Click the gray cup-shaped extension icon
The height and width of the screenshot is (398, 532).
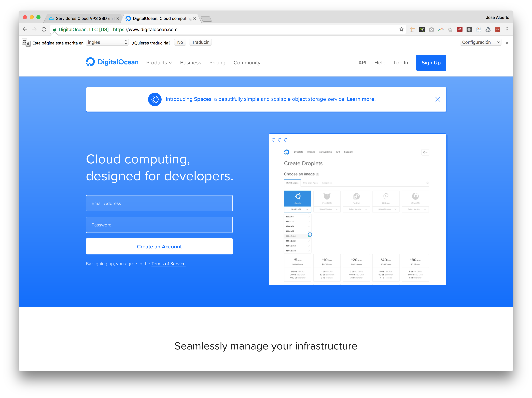[450, 29]
